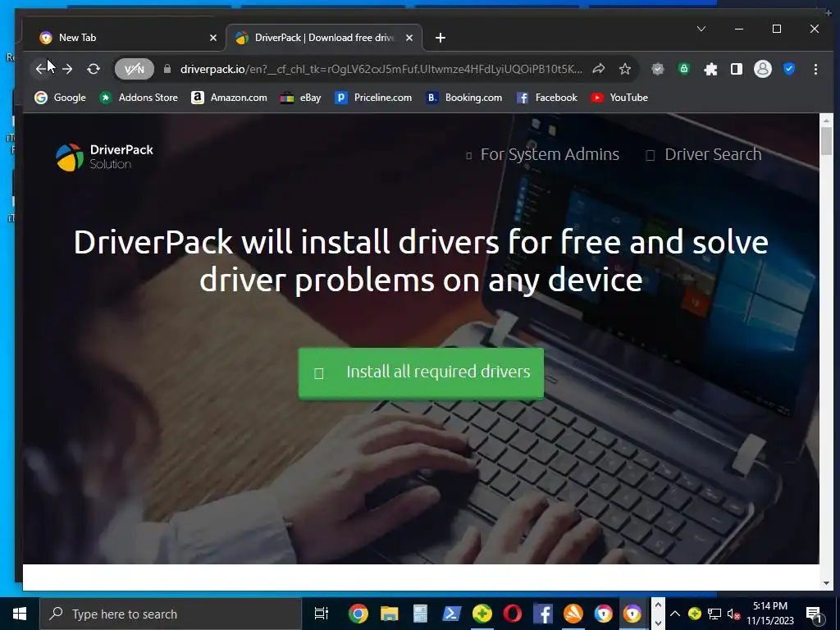Bookmark this page with the star icon
The height and width of the screenshot is (630, 840).
click(x=624, y=69)
